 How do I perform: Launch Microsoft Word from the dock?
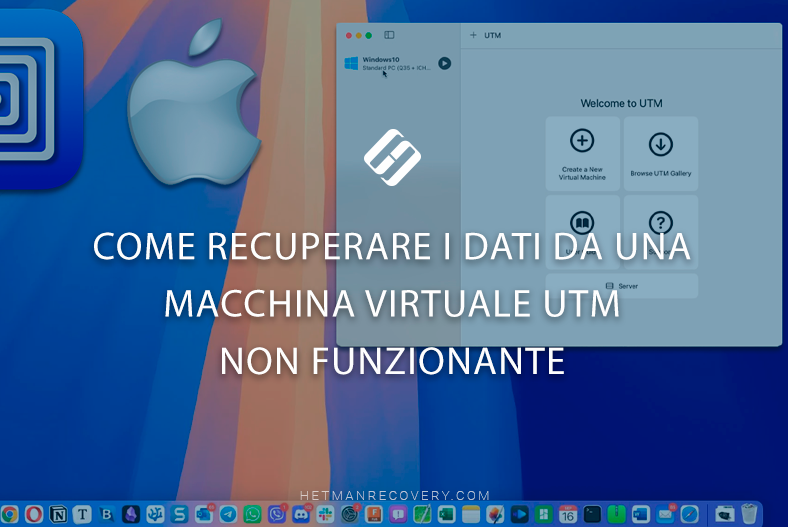click(641, 514)
